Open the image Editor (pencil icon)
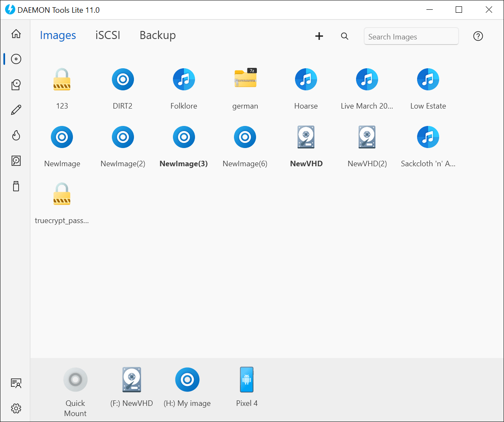This screenshot has width=504, height=422. 16,110
